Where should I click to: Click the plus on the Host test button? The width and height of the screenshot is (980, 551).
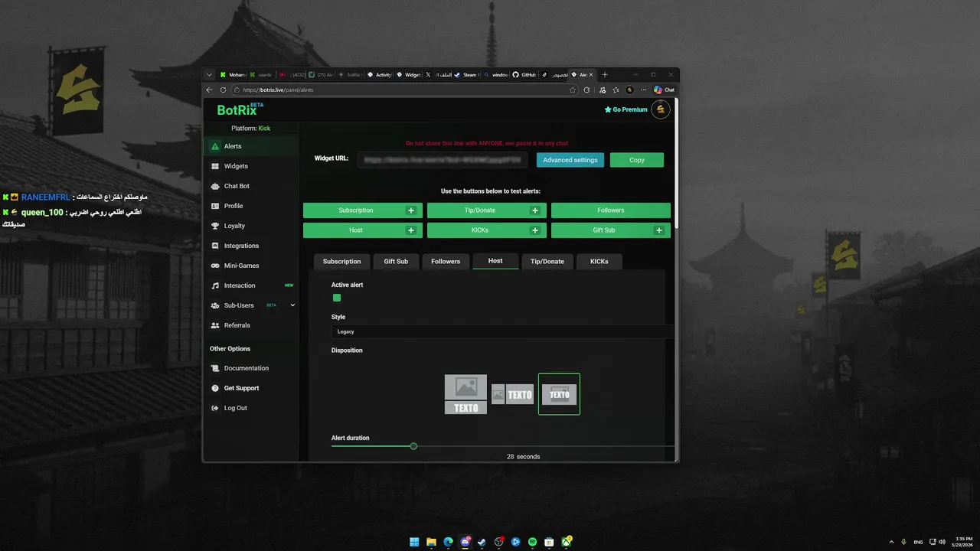(411, 230)
